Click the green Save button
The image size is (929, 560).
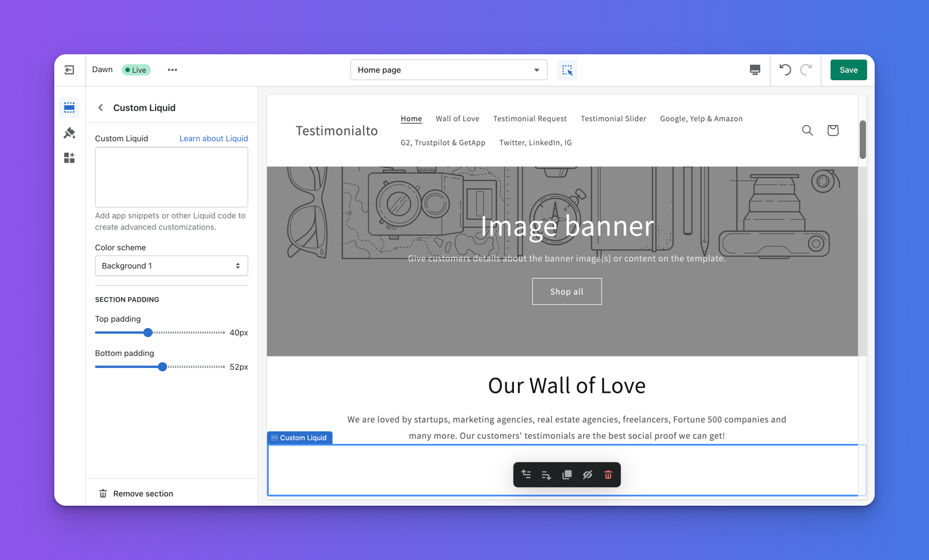point(848,70)
